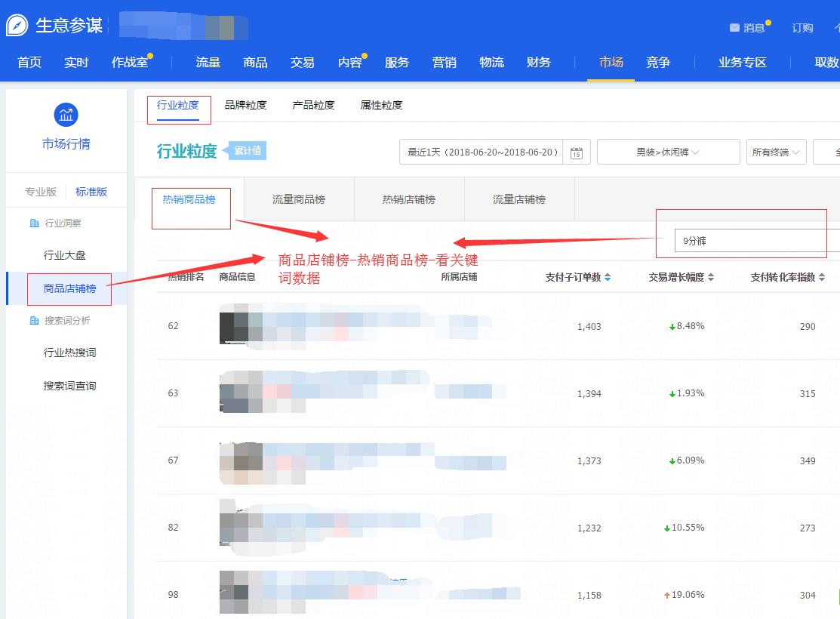The height and width of the screenshot is (619, 840).
Task: Open the date range 最近1天 selector
Action: pos(481,152)
